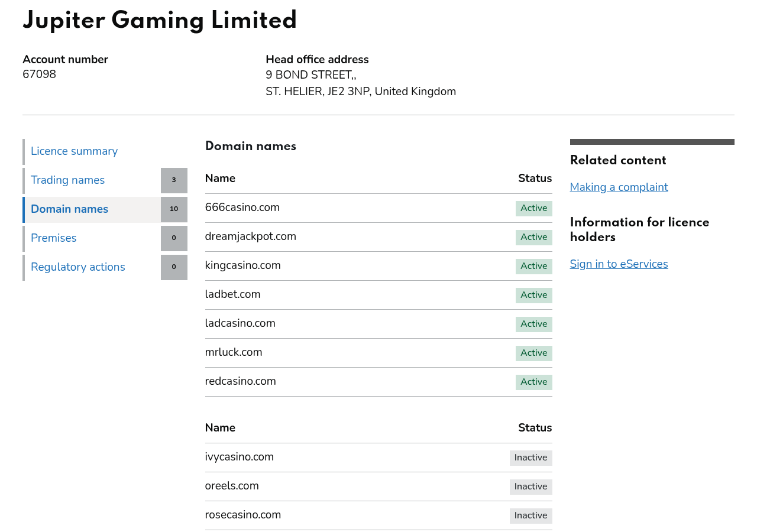
Task: Select the ivycasino.com domain name
Action: point(240,457)
